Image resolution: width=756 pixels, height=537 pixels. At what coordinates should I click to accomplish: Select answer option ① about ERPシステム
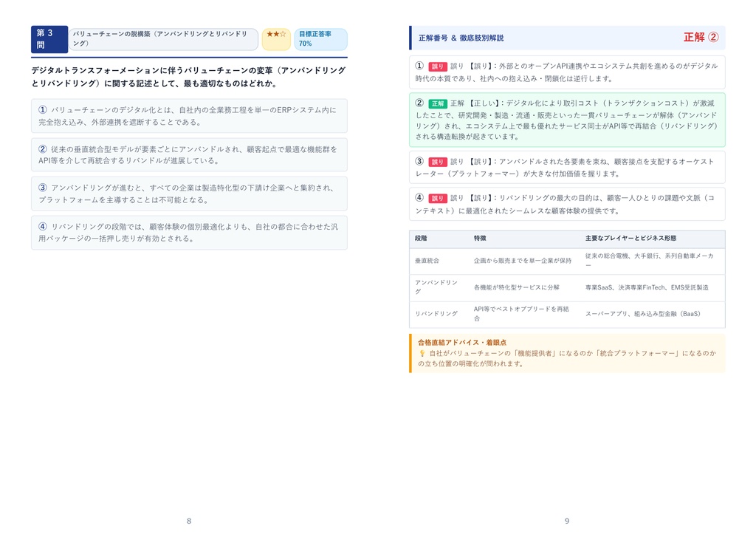pyautogui.click(x=189, y=116)
